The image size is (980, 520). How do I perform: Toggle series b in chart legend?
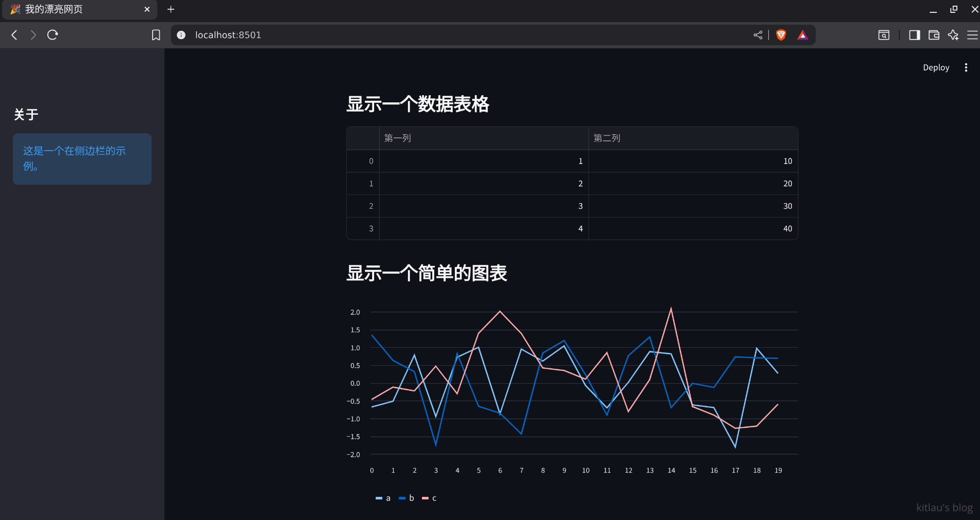[x=406, y=498]
